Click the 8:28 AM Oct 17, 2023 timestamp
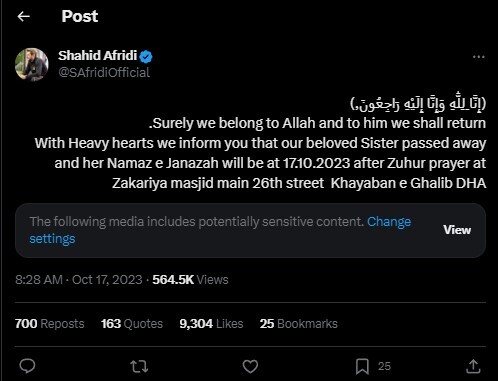The image size is (498, 381). [79, 280]
